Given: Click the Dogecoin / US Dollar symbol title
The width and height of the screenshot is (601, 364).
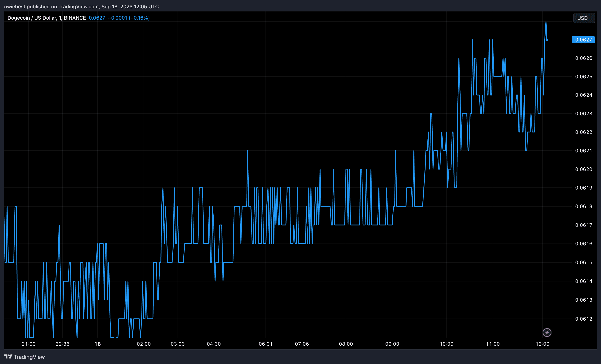Looking at the screenshot, I should point(32,18).
